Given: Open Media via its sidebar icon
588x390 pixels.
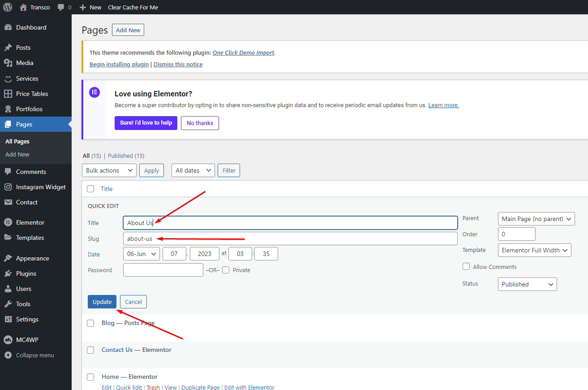Looking at the screenshot, I should [8, 63].
